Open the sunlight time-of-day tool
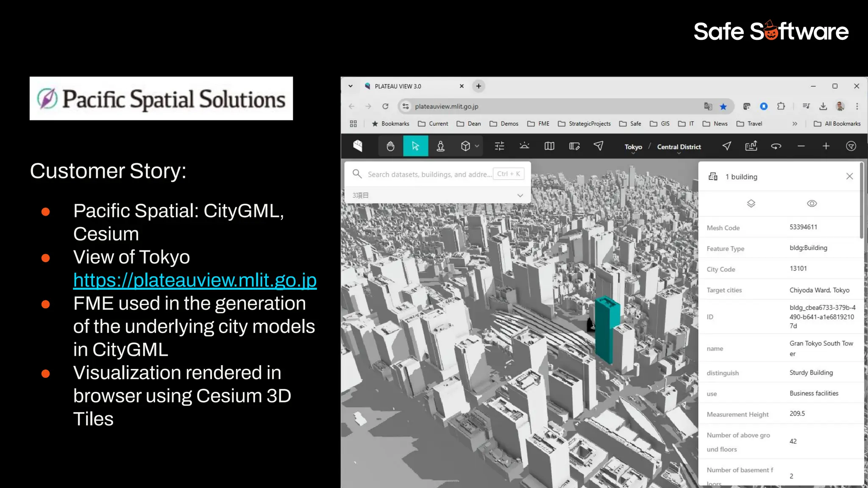868x488 pixels. (524, 146)
